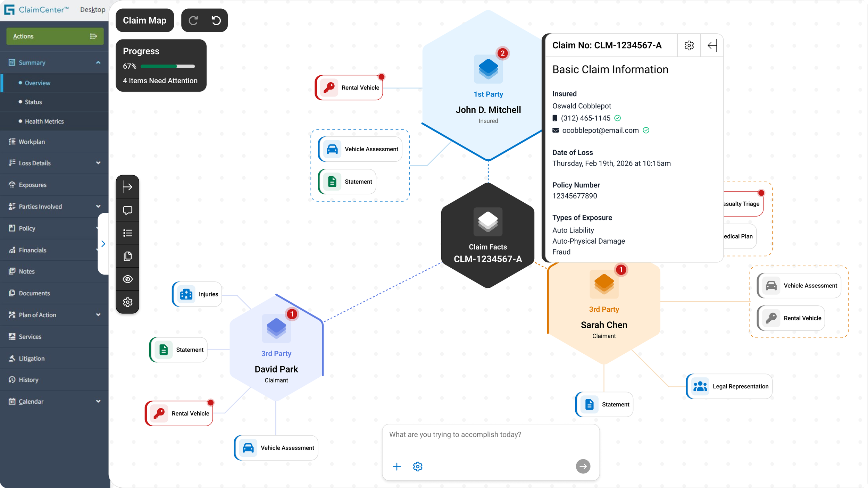
Task: Select the Injuries node for David Park
Action: pyautogui.click(x=197, y=294)
